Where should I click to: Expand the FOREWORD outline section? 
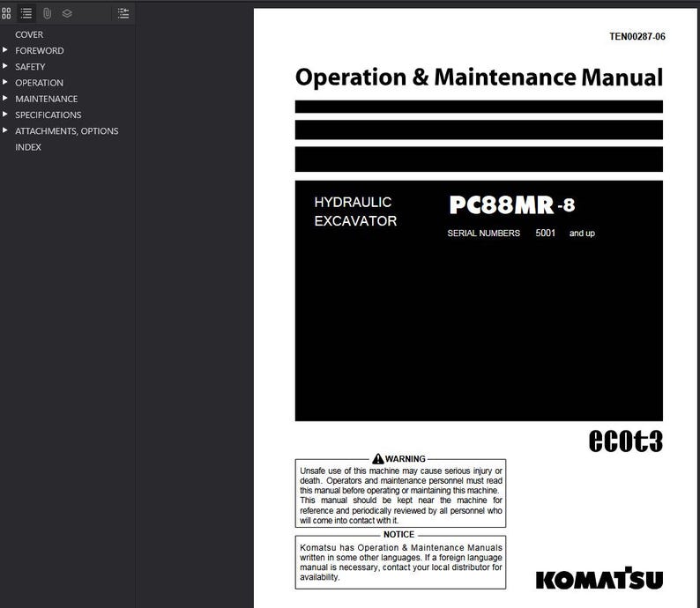[x=5, y=50]
